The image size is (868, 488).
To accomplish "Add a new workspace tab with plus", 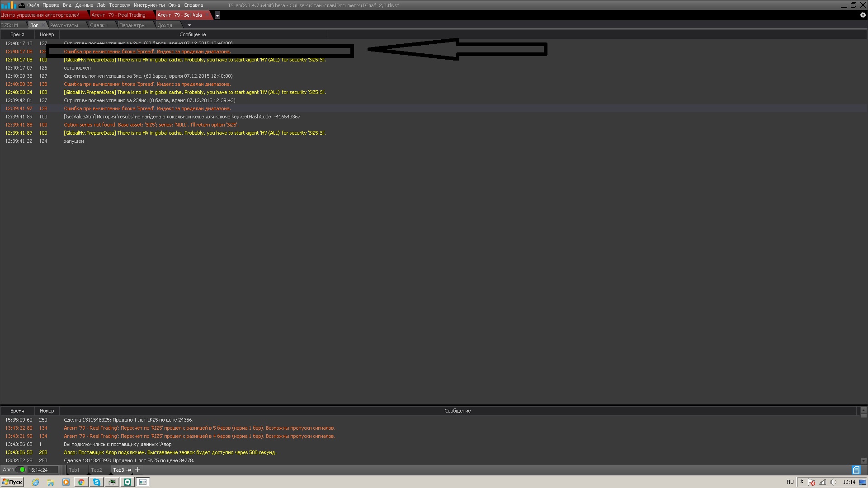I will [138, 469].
